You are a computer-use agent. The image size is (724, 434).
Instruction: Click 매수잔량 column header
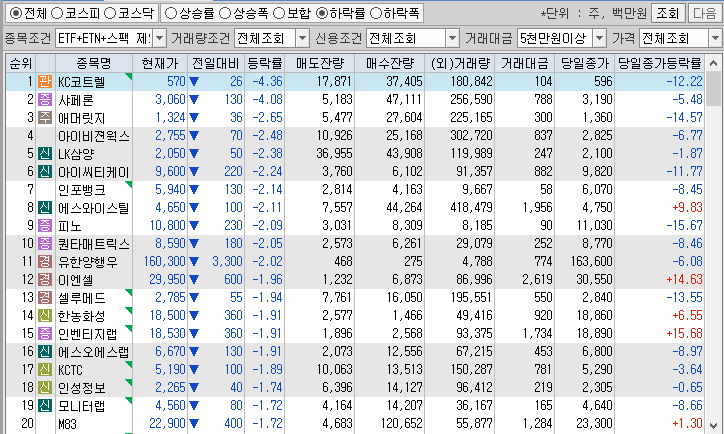pos(390,63)
